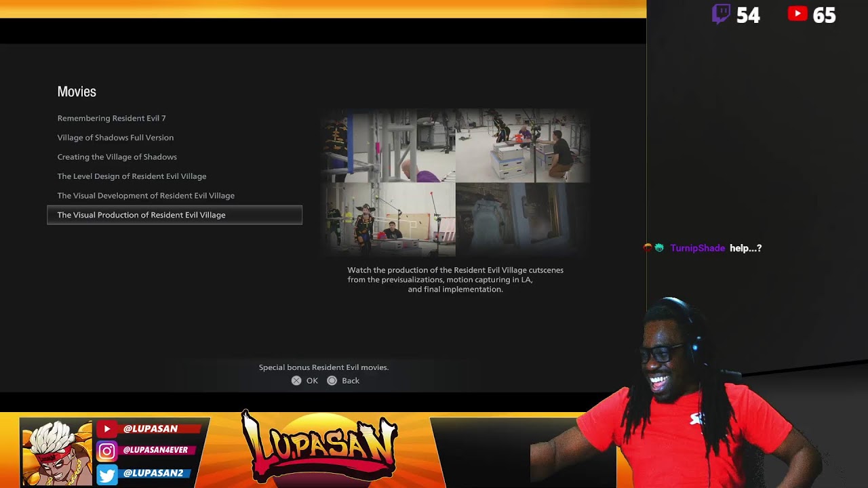Screen dimensions: 868x488
Task: Click the Twitch viewer count 54
Action: (x=748, y=15)
